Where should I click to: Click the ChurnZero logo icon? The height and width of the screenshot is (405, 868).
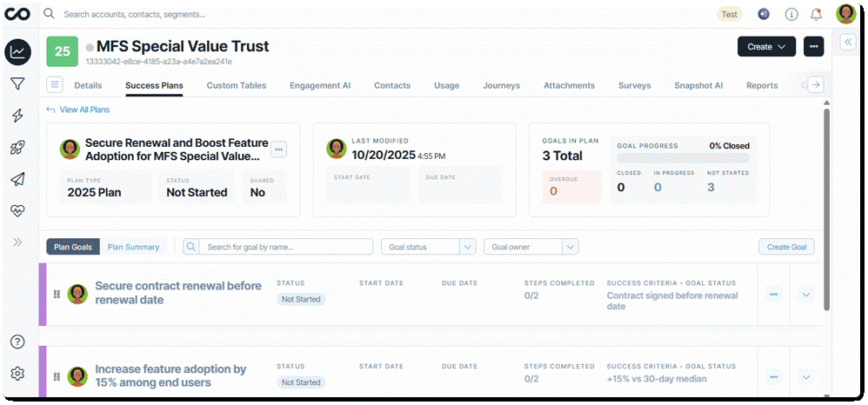(17, 15)
